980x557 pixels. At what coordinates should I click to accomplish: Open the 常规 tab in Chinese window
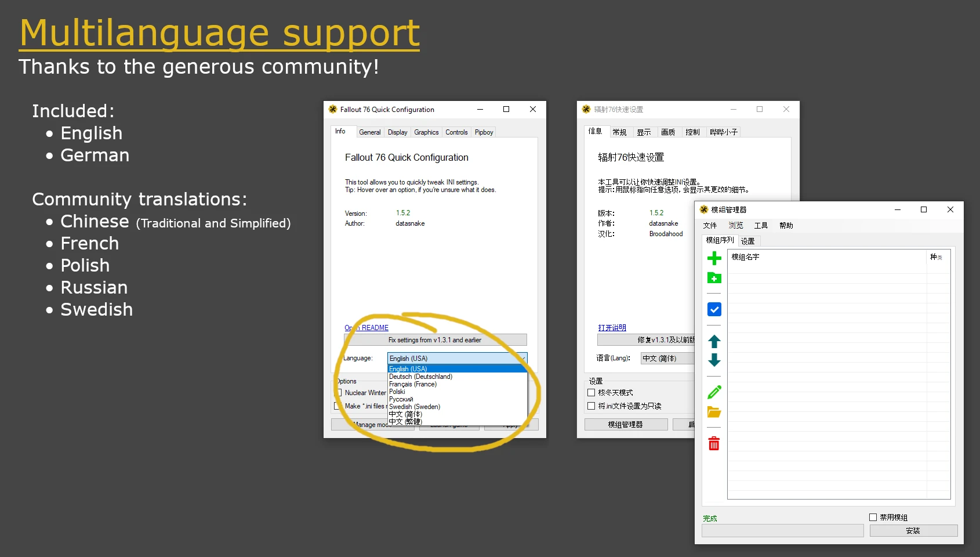(620, 132)
